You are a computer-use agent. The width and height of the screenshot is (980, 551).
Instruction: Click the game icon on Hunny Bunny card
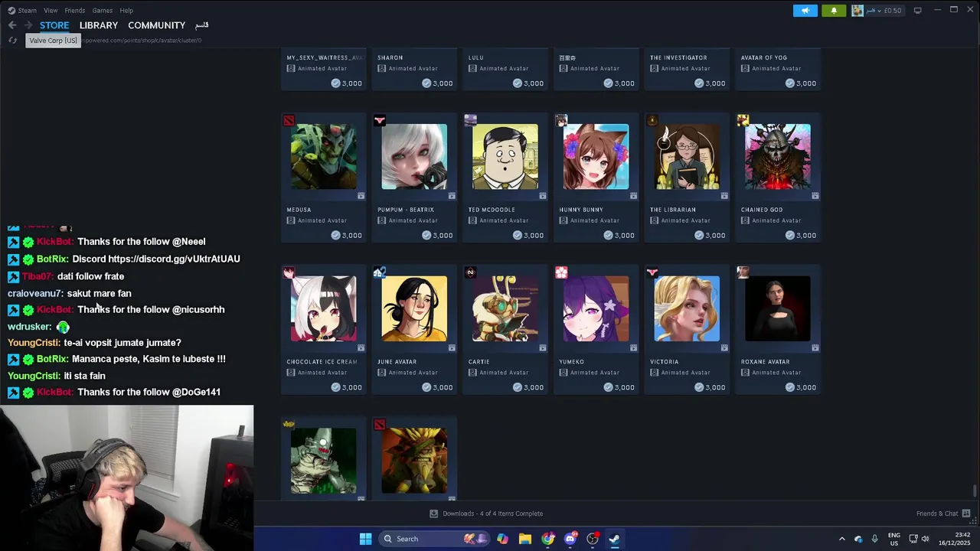[561, 120]
